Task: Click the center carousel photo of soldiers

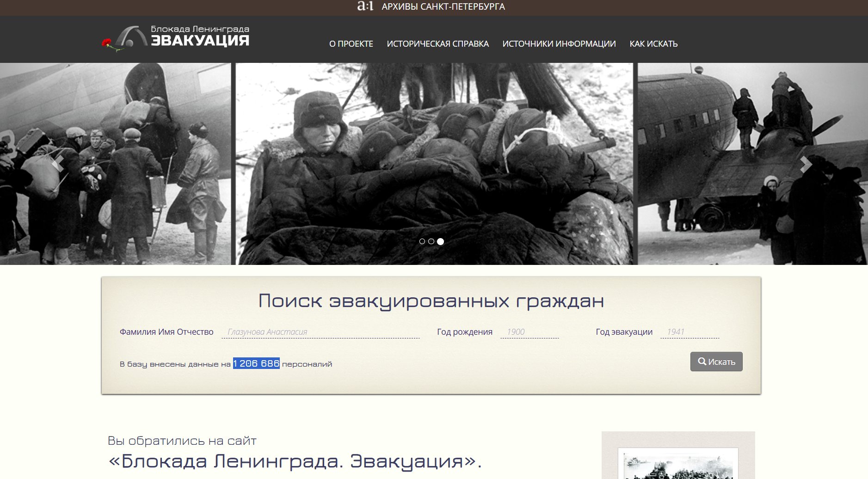Action: 434,164
